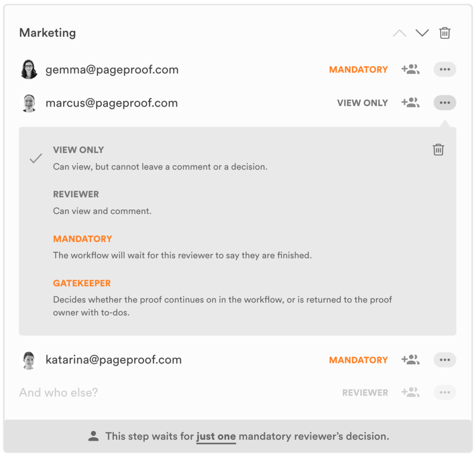Add someone after gemma@pageproof.com via add-reviewer icon
This screenshot has height=456, width=476.
tap(410, 69)
